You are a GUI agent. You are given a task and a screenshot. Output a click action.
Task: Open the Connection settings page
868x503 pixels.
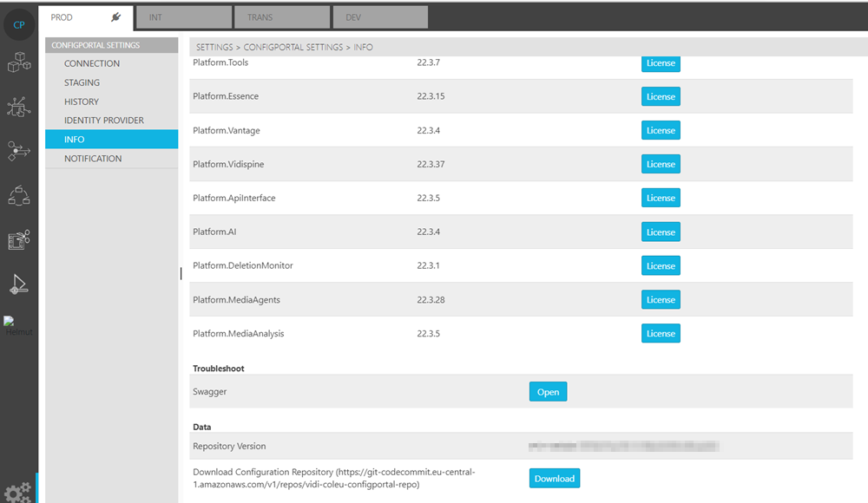tap(92, 63)
